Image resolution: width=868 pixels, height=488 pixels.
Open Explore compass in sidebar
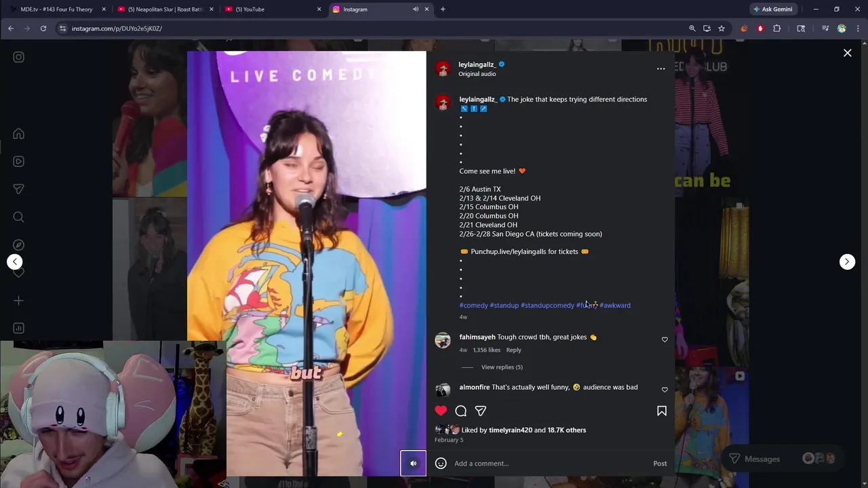coord(18,245)
